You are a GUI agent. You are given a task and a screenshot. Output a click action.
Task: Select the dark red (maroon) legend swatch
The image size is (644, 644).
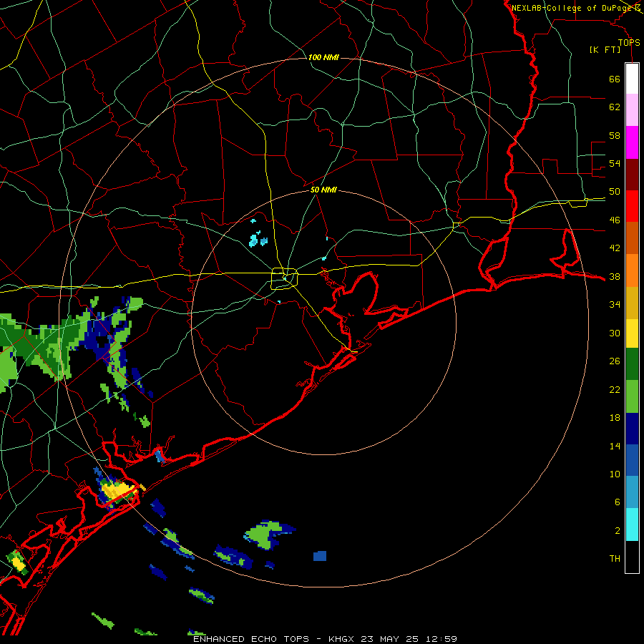tap(632, 175)
